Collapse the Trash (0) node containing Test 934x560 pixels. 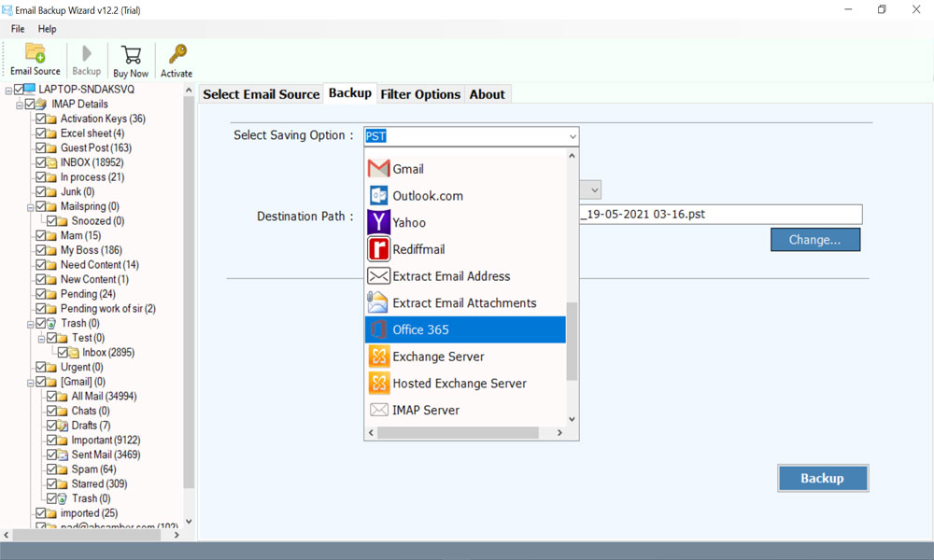pyautogui.click(x=31, y=325)
